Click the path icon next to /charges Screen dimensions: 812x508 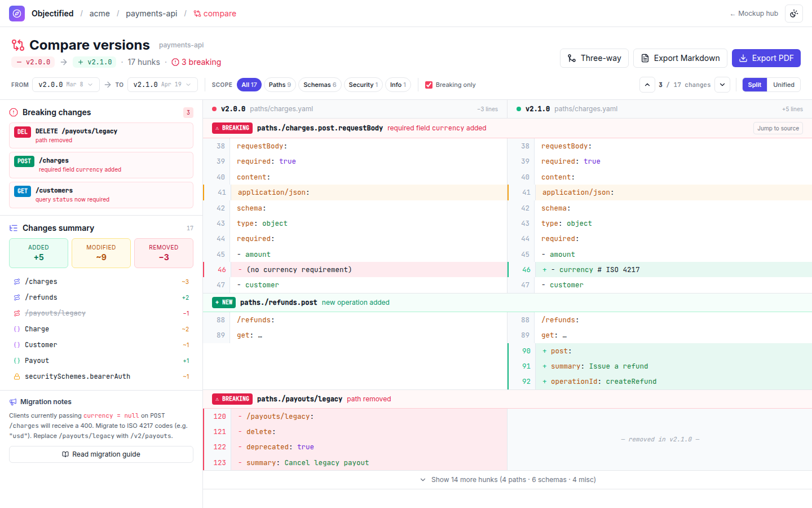pos(17,282)
